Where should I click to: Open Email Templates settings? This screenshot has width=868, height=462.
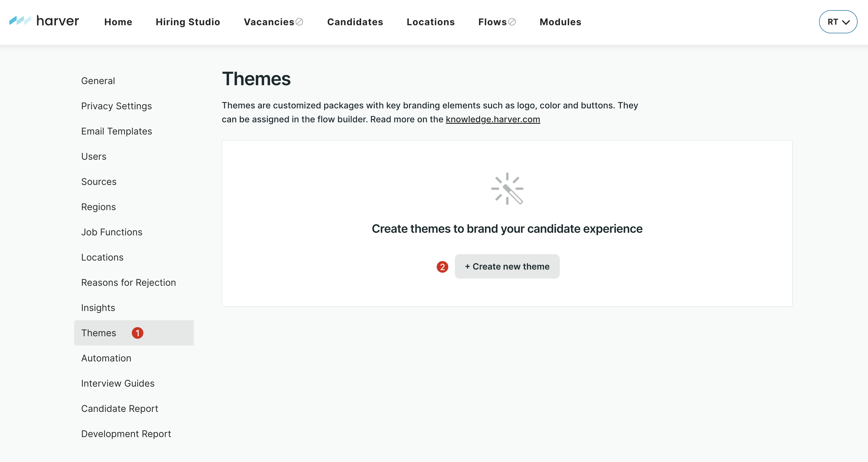click(116, 131)
